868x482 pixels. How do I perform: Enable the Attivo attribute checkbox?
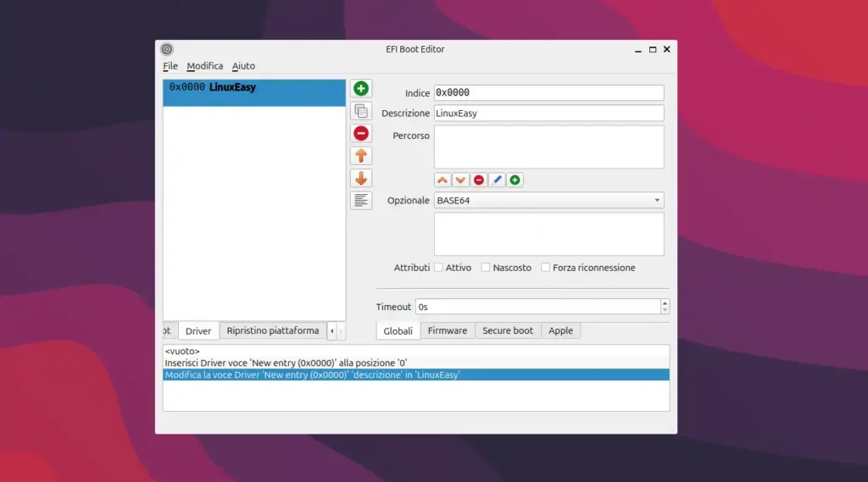point(438,268)
